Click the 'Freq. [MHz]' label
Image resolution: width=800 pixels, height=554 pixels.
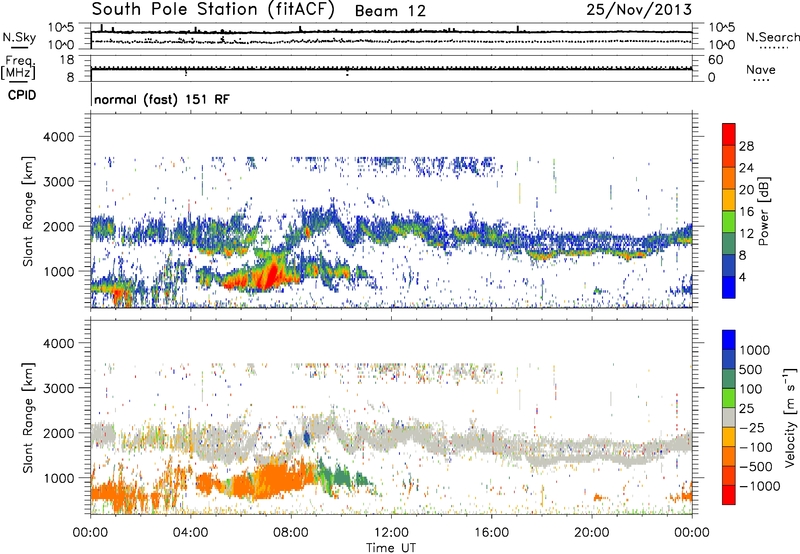coord(18,68)
